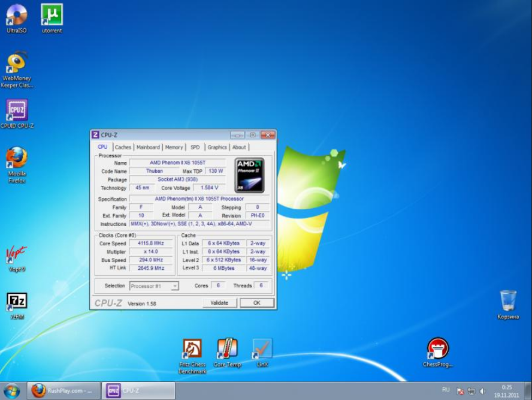Screen dimensions: 532x400
Task: Open the ChessProg desktop shortcut
Action: 437,352
